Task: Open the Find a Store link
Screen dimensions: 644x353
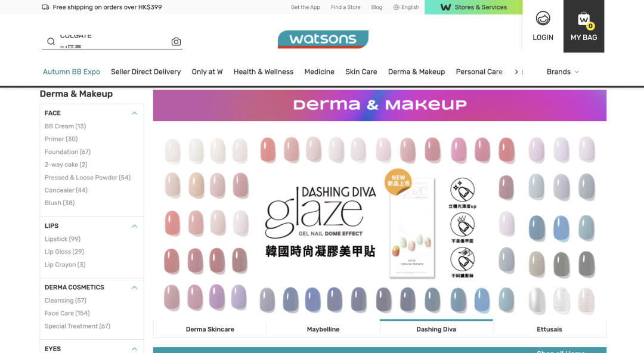Action: (345, 7)
